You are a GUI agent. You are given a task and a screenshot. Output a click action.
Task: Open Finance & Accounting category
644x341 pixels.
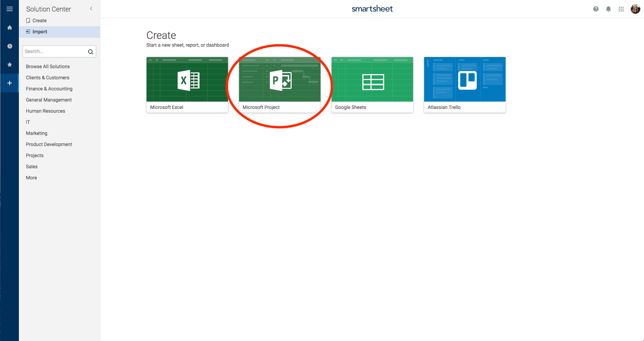[49, 89]
